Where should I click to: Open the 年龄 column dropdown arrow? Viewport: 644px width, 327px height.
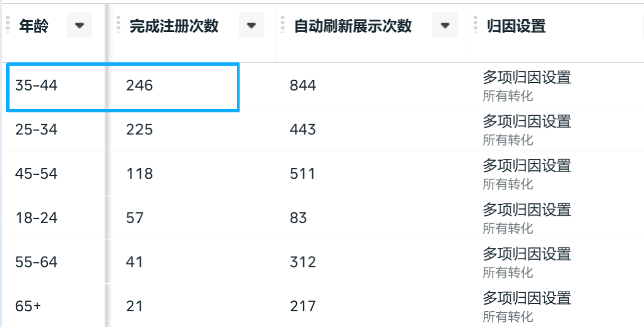pyautogui.click(x=79, y=25)
